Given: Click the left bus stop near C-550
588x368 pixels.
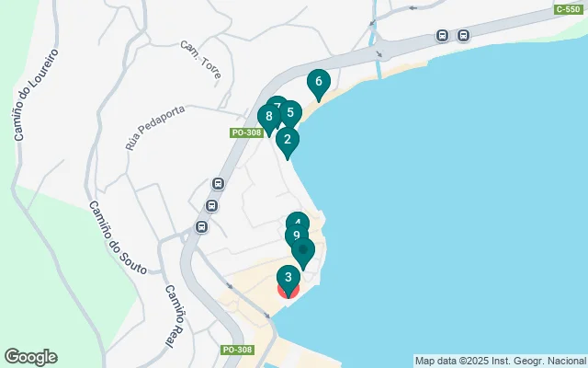Looking at the screenshot, I should pos(442,36).
